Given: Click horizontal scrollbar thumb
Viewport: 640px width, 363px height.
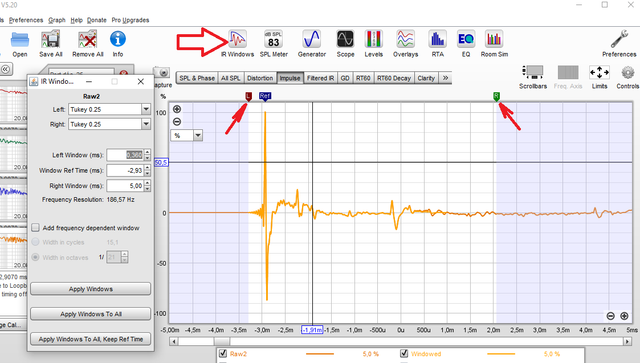Looking at the screenshot, I should (222, 341).
